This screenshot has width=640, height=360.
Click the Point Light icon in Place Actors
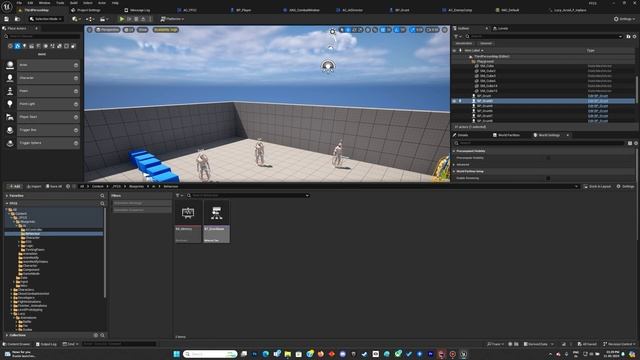[x=10, y=104]
